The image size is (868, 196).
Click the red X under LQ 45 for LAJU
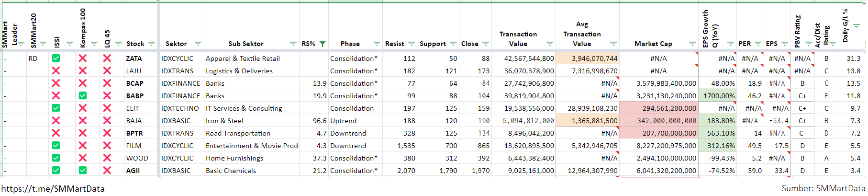[x=107, y=70]
